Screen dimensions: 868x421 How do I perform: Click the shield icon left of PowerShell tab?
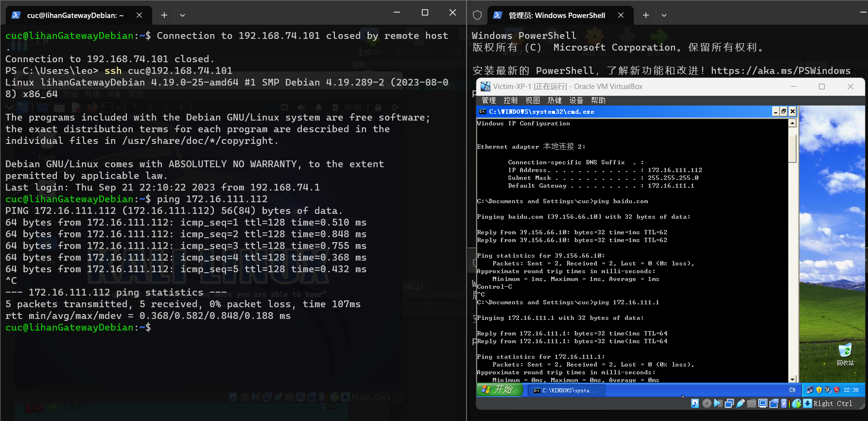pyautogui.click(x=477, y=15)
